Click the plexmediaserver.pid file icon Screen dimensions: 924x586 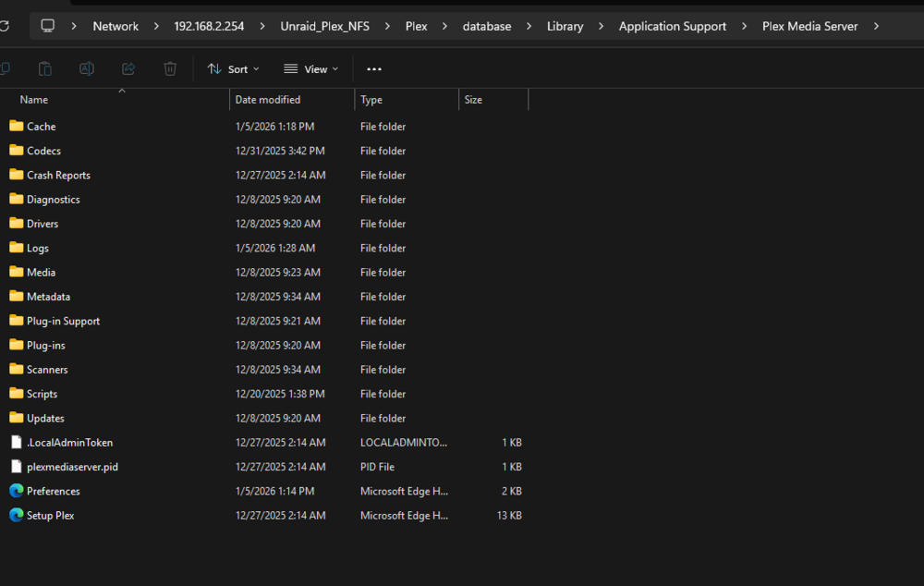click(x=17, y=467)
